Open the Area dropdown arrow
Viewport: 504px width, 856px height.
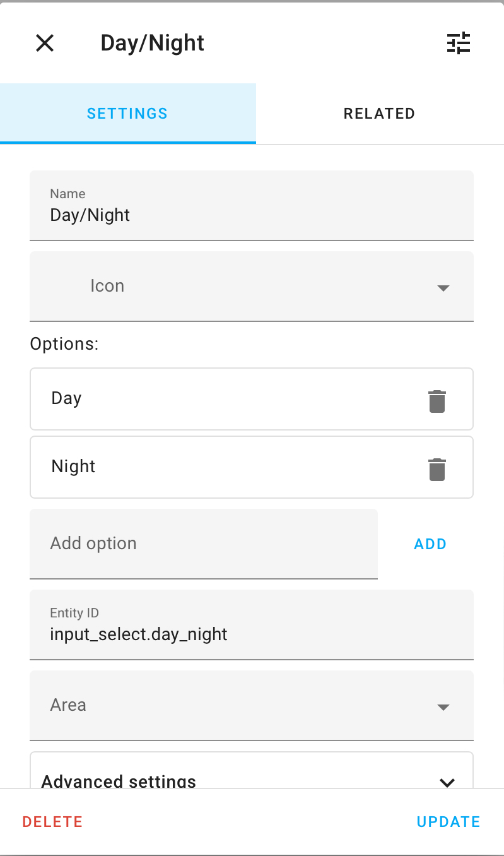click(x=443, y=707)
